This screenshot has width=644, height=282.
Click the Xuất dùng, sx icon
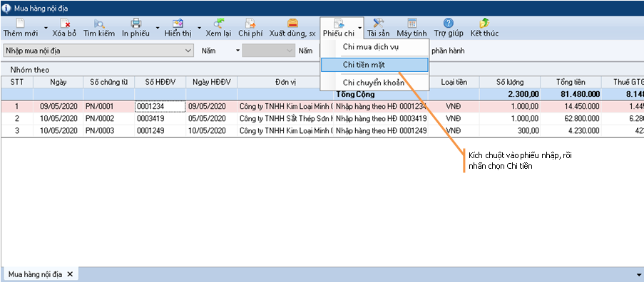pos(292,23)
